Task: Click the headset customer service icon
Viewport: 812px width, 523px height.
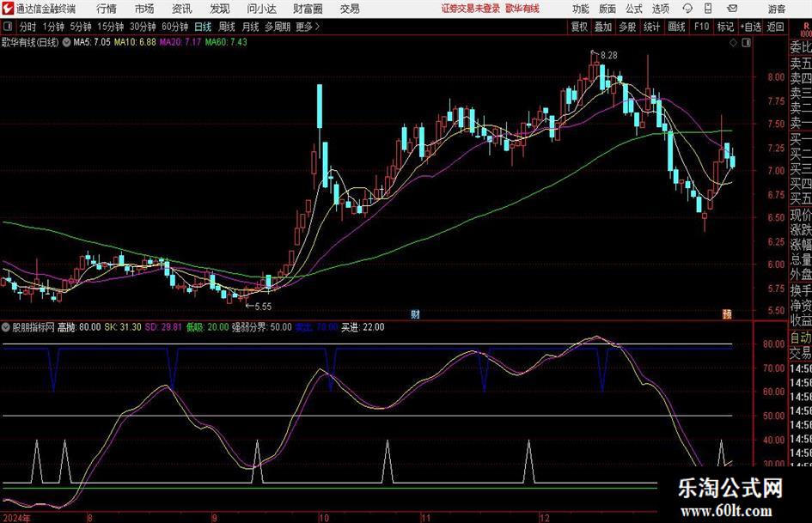Action: (687, 9)
